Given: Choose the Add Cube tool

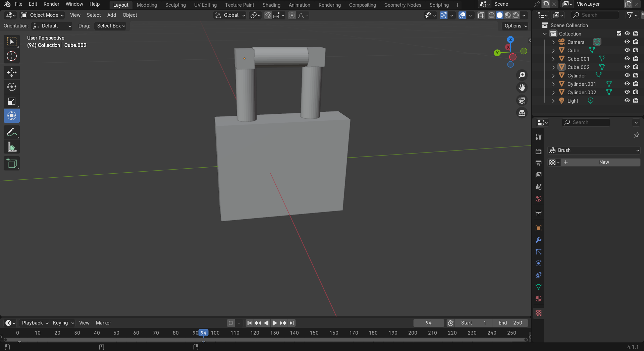Looking at the screenshot, I should pos(12,163).
